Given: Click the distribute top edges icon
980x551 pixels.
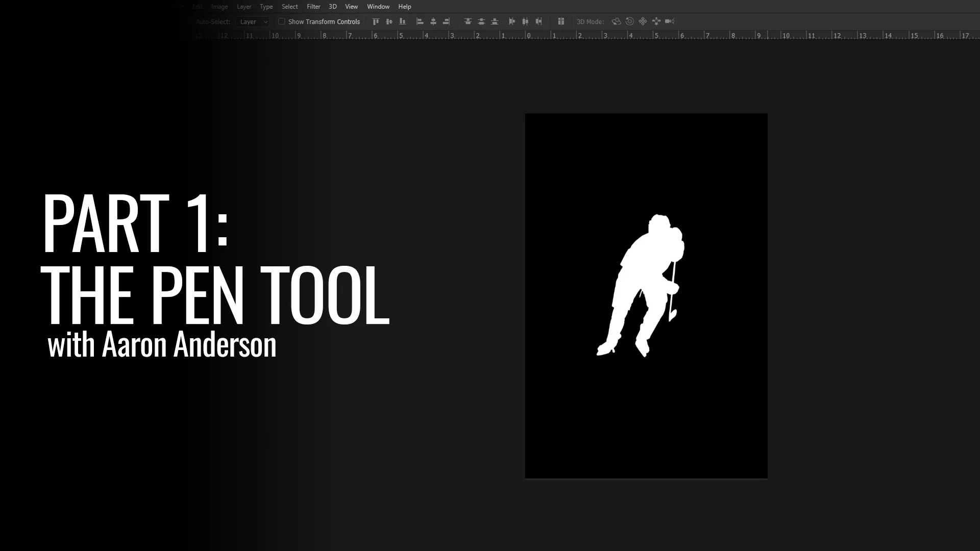Looking at the screenshot, I should tap(468, 21).
